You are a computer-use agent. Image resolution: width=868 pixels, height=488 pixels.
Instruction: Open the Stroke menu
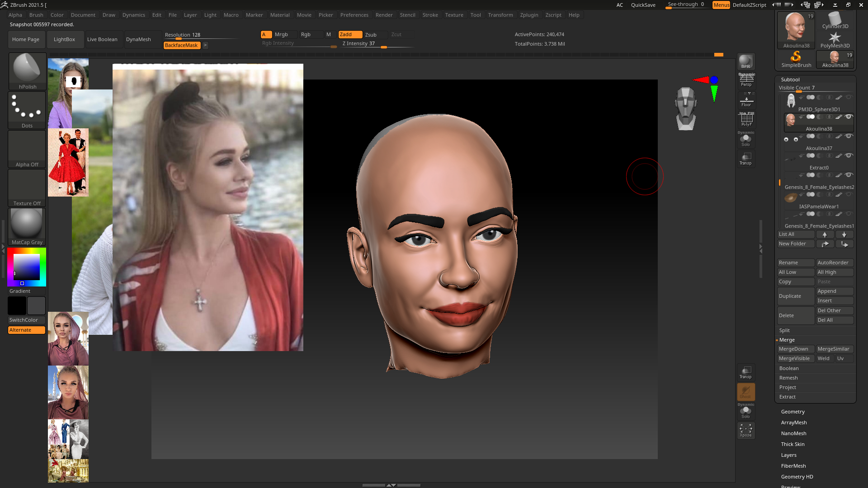[x=430, y=15]
